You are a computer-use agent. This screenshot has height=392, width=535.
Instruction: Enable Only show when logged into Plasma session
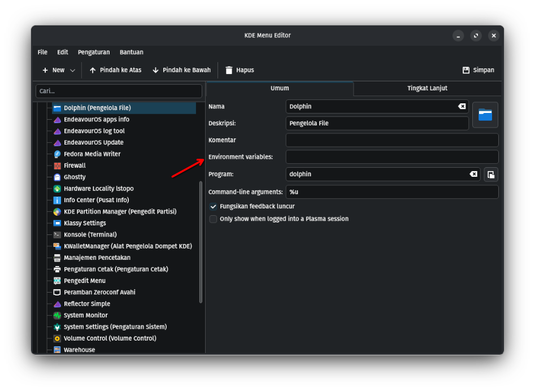(x=213, y=219)
